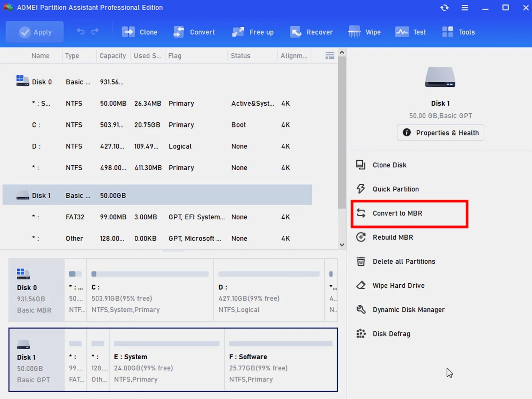The image size is (532, 399).
Task: Click the Apply button
Action: point(35,32)
